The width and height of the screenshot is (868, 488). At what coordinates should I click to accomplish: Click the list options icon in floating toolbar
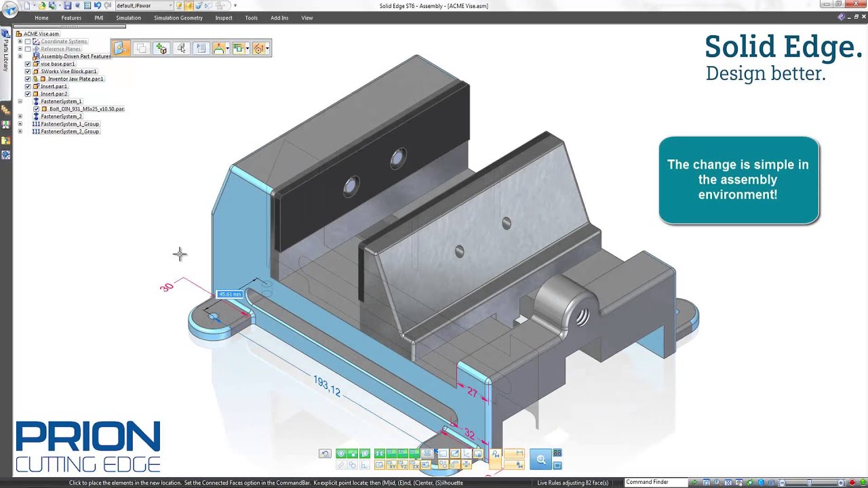(201, 48)
